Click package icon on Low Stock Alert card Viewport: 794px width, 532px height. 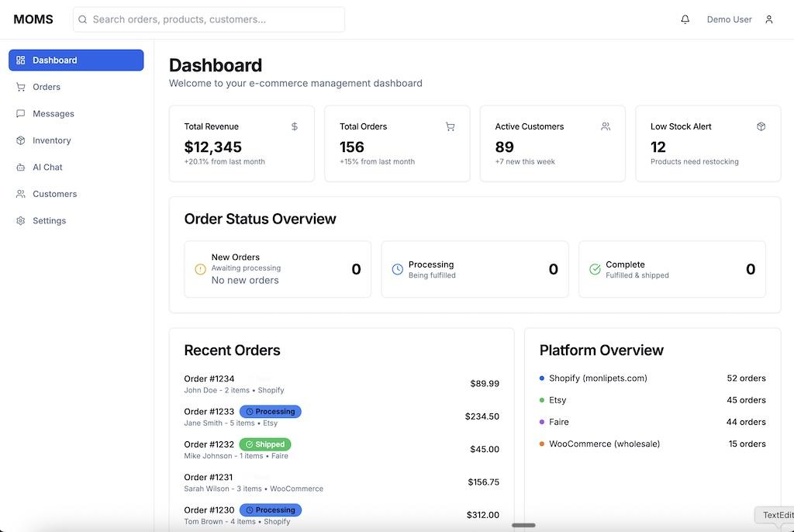tap(761, 126)
